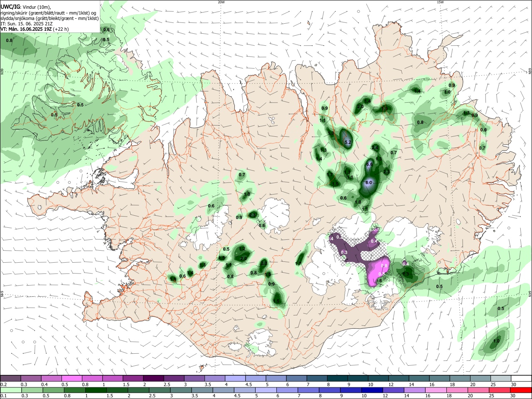Select the 'VT: Mán. 16.06.2025 19Z' valid time

pyautogui.click(x=26, y=29)
